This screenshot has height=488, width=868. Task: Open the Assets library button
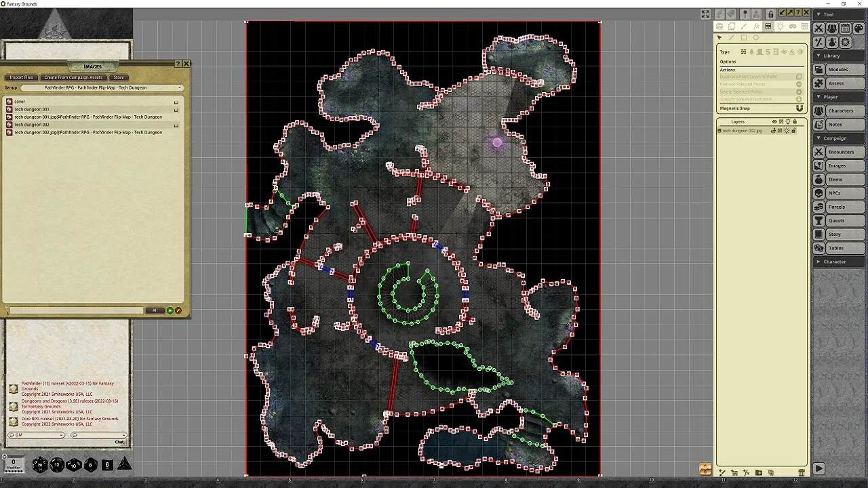tap(845, 83)
